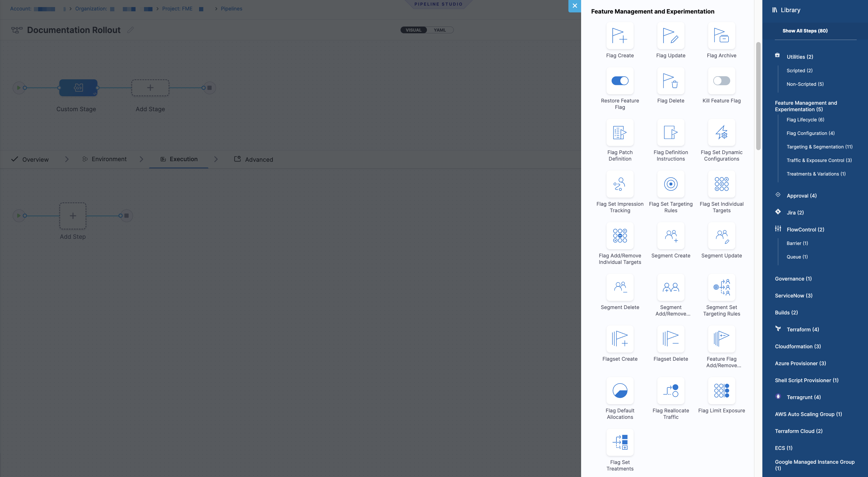Open the Pipelines breadcrumb link
868x477 pixels.
232,8
